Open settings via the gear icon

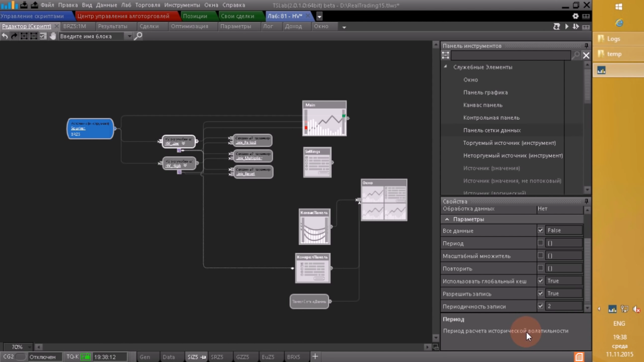coord(575,16)
